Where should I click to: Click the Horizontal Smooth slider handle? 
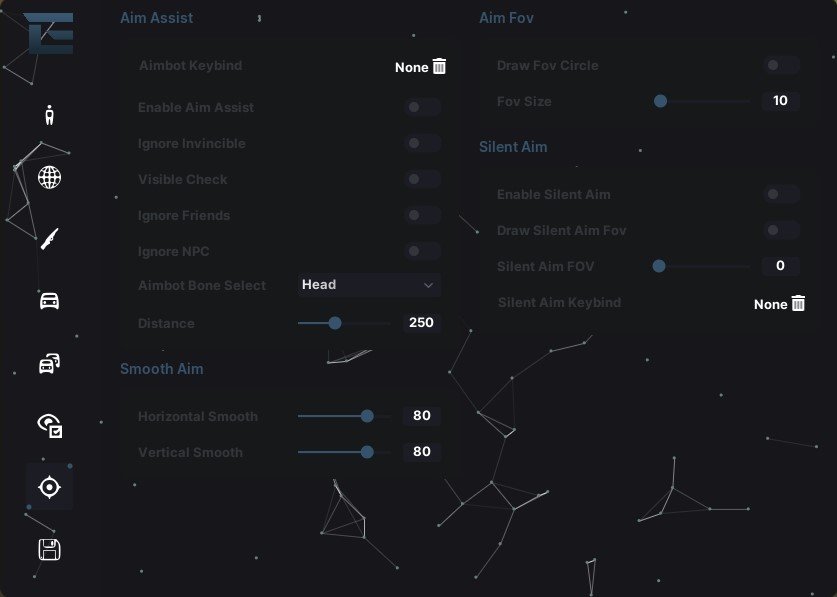coord(367,416)
